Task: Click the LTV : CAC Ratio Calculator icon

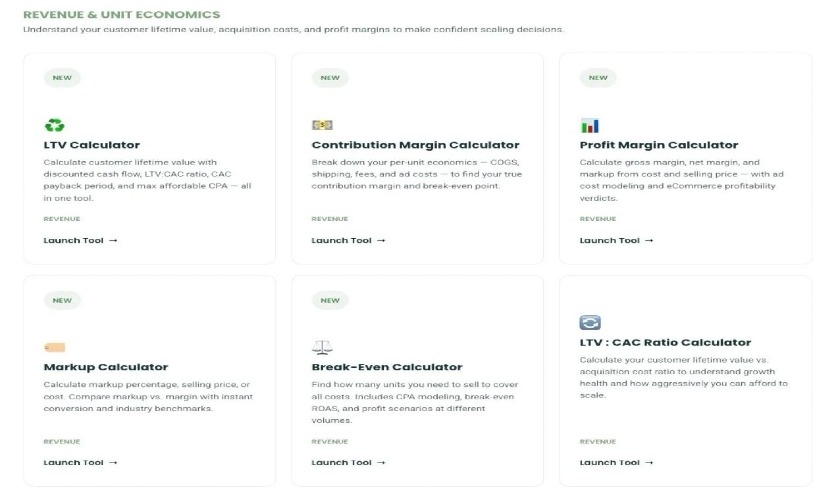Action: [x=589, y=323]
